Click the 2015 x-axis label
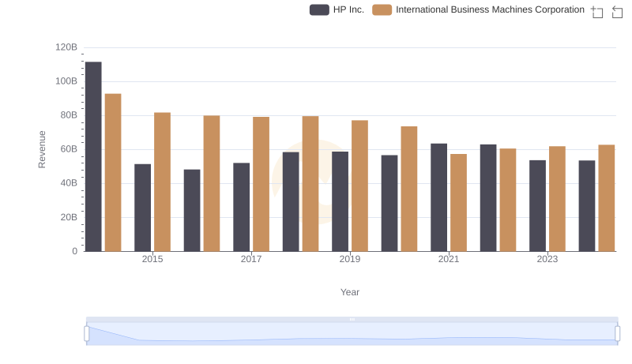 [152, 259]
